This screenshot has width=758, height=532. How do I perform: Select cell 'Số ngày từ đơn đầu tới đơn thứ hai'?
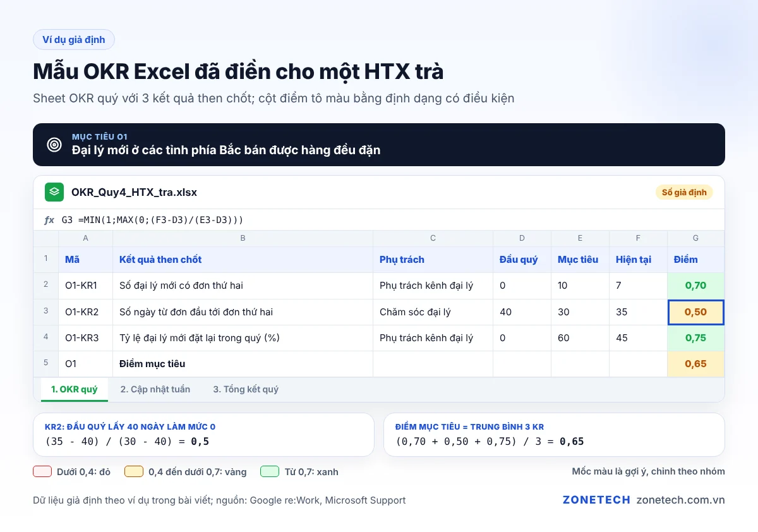(x=243, y=312)
